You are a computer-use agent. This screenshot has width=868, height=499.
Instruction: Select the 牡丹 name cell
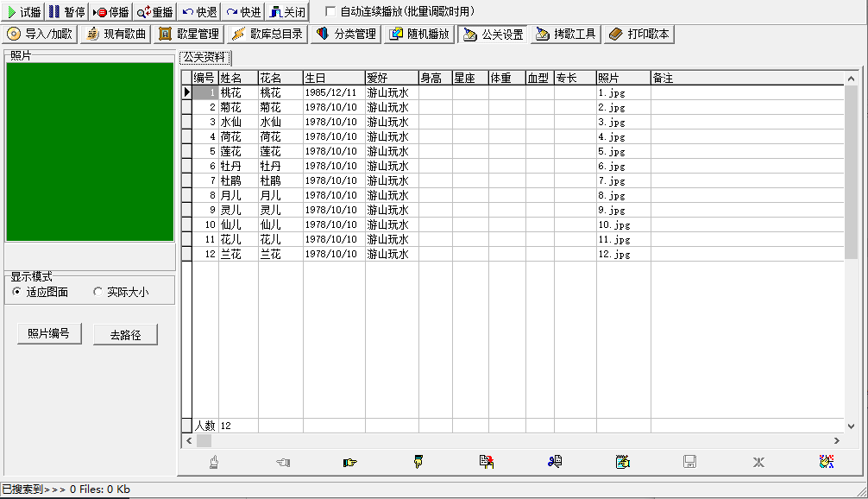tap(239, 166)
